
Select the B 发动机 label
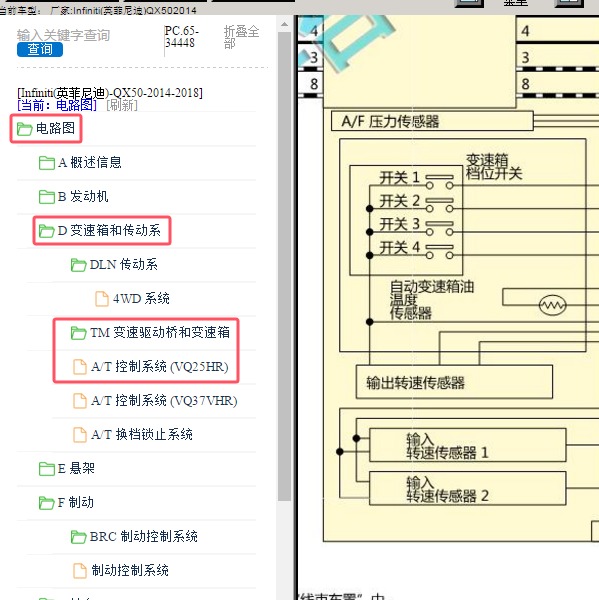[x=83, y=197]
